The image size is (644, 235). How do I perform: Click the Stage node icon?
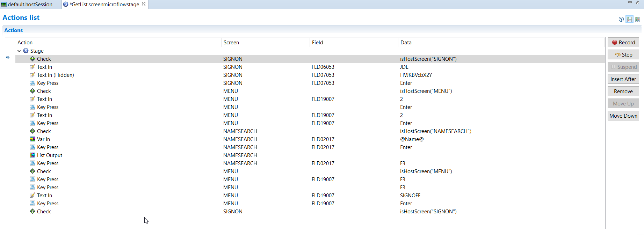[26, 51]
